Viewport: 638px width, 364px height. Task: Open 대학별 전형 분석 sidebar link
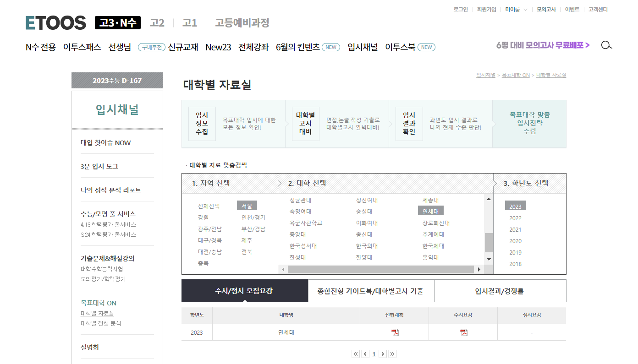click(101, 323)
